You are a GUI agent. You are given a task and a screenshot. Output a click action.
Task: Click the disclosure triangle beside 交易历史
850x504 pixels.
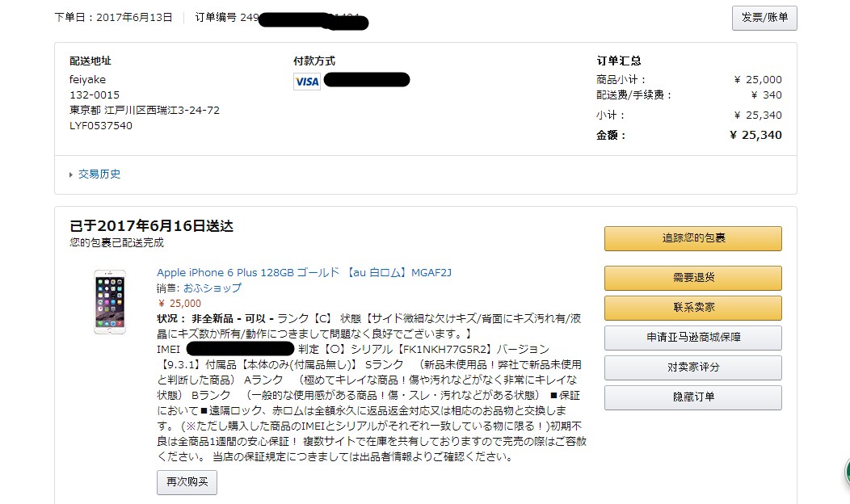click(72, 173)
